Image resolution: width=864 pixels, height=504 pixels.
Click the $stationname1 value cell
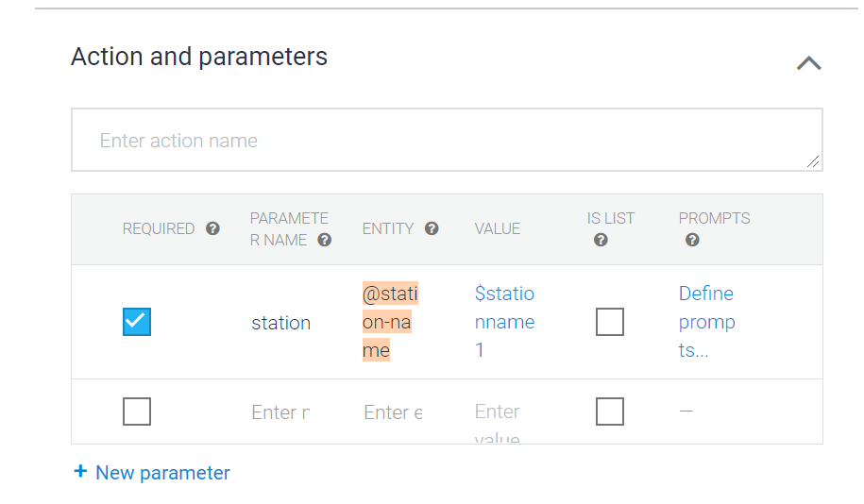(504, 322)
